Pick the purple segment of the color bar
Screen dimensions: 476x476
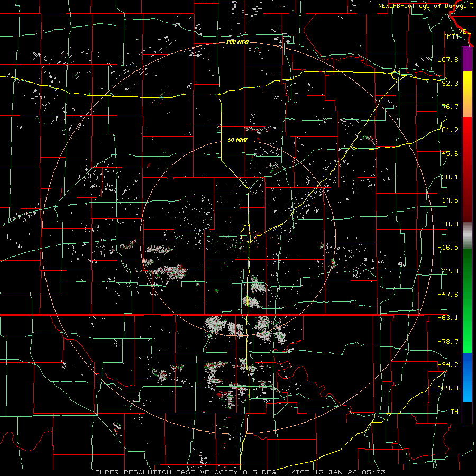point(467,59)
